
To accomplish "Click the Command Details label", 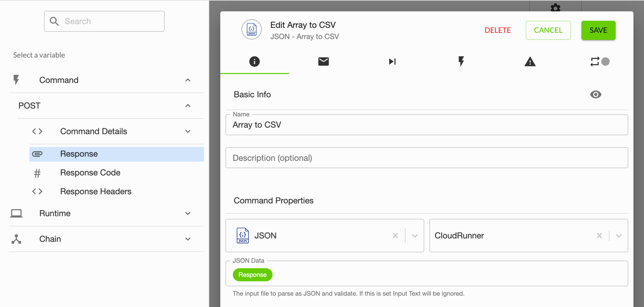I will [93, 131].
